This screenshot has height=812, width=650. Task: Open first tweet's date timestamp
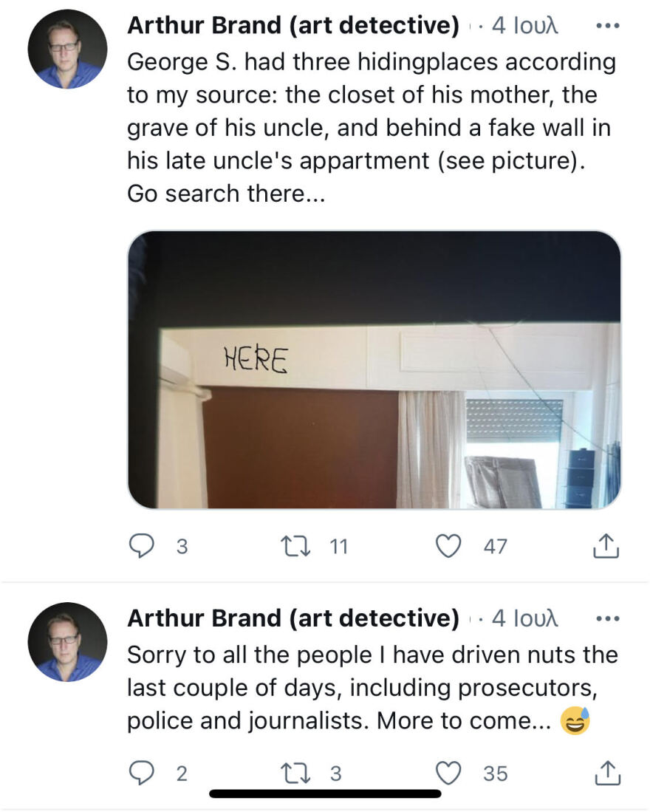tap(525, 26)
